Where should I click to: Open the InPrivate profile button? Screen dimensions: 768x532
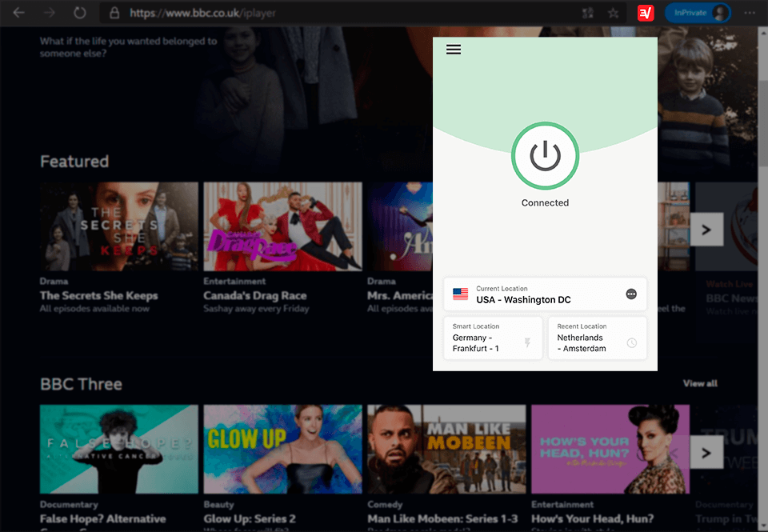[698, 13]
